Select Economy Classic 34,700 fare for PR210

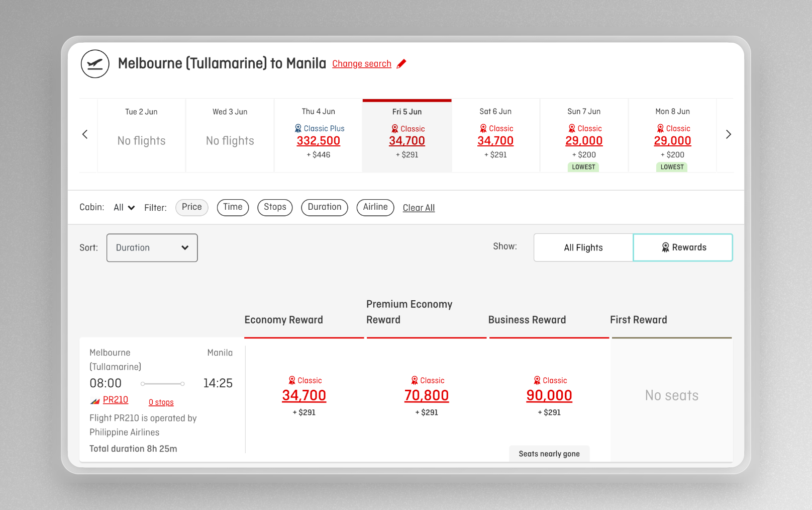[304, 395]
